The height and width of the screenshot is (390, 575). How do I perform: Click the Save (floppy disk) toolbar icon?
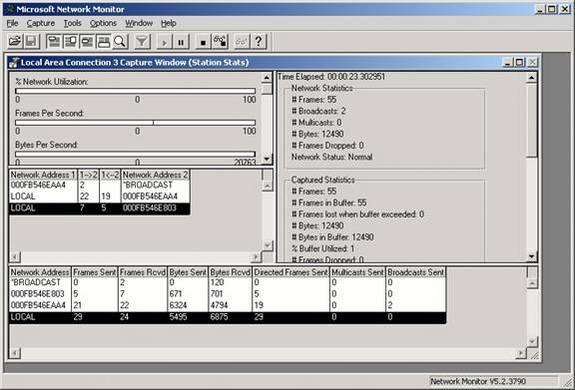31,41
